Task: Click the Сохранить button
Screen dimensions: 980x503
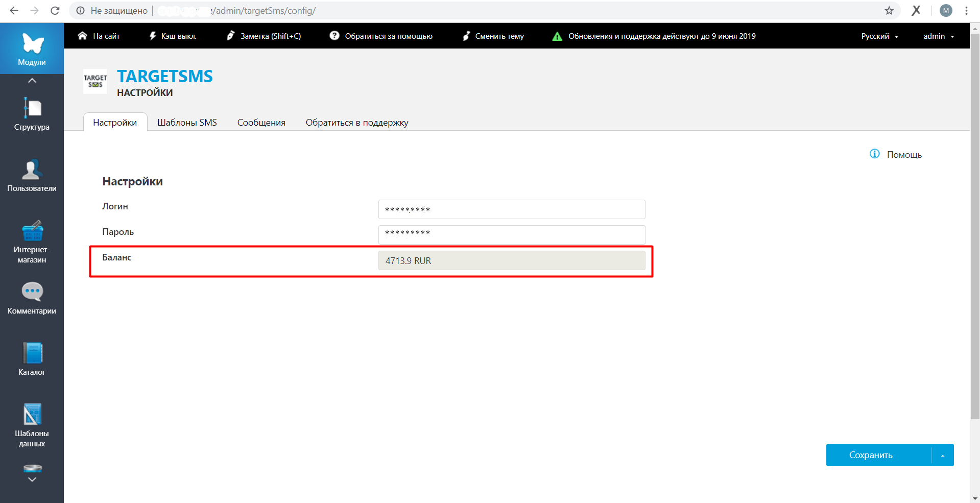Action: pyautogui.click(x=879, y=455)
